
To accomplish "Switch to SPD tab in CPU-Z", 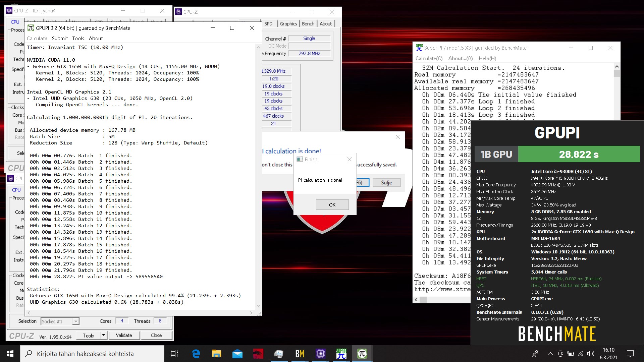I will (x=268, y=24).
